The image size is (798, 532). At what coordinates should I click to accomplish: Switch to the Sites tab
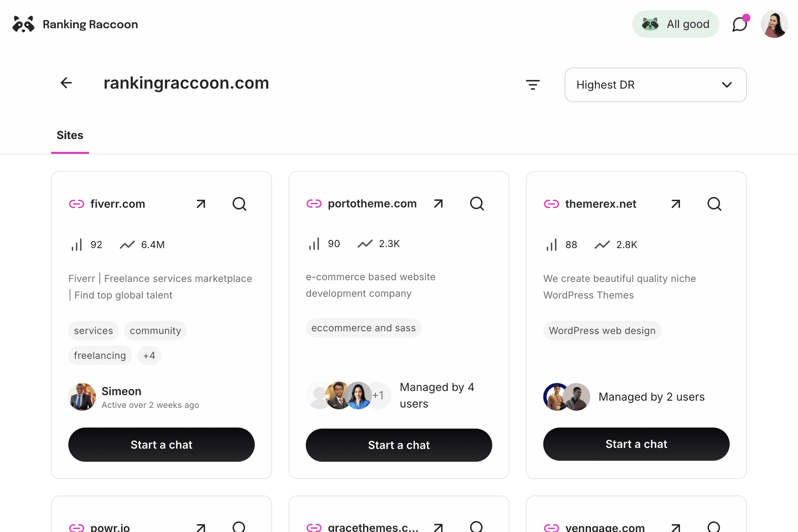pyautogui.click(x=70, y=135)
